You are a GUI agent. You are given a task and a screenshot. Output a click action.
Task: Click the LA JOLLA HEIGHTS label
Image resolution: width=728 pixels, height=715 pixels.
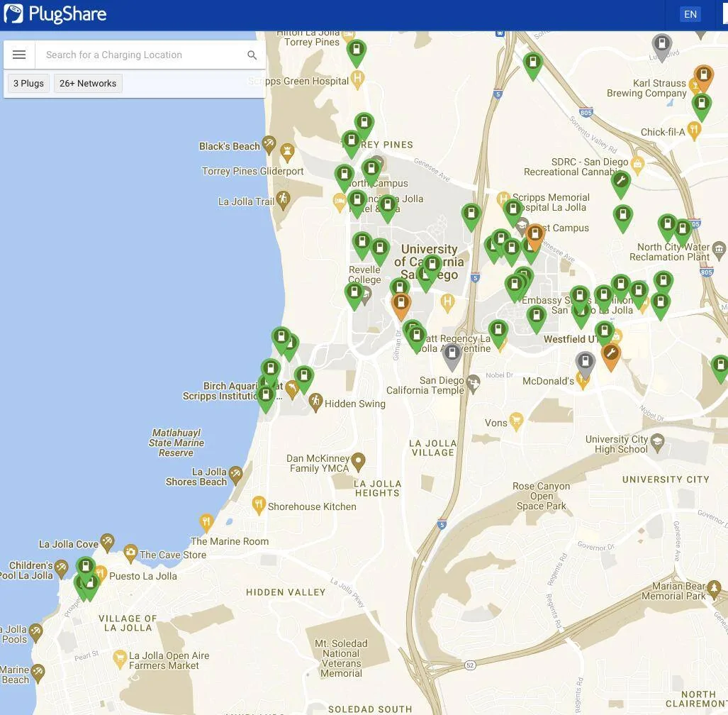click(377, 488)
